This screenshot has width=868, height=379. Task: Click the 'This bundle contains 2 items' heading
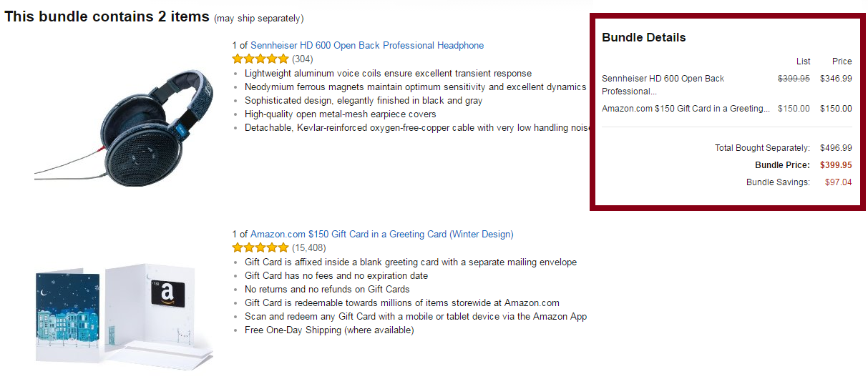[x=107, y=16]
